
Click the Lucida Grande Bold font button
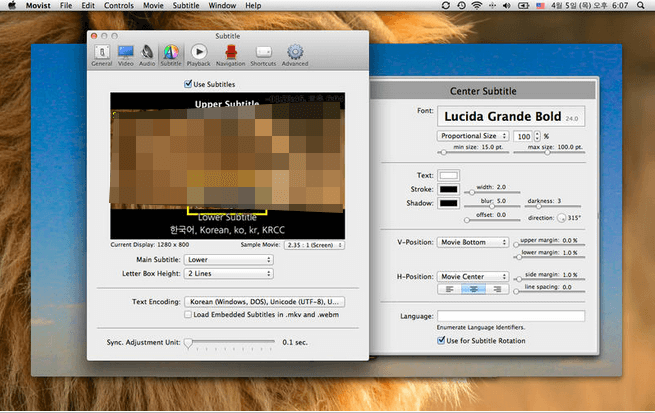pos(510,117)
